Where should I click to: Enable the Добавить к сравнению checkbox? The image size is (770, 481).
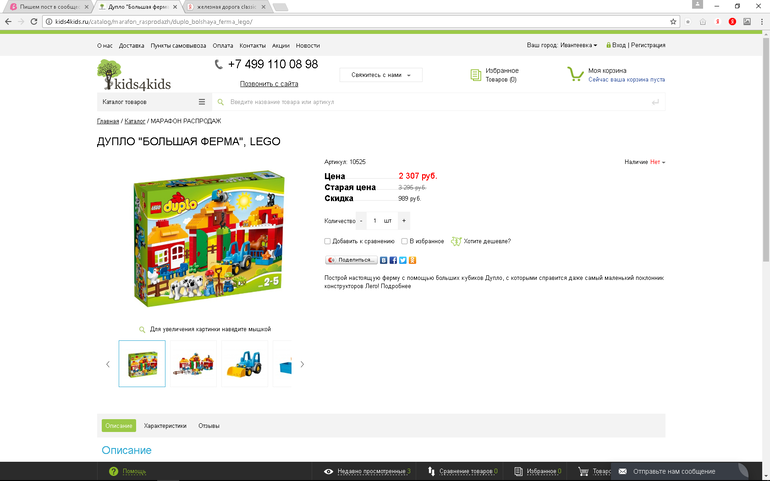pyautogui.click(x=327, y=241)
